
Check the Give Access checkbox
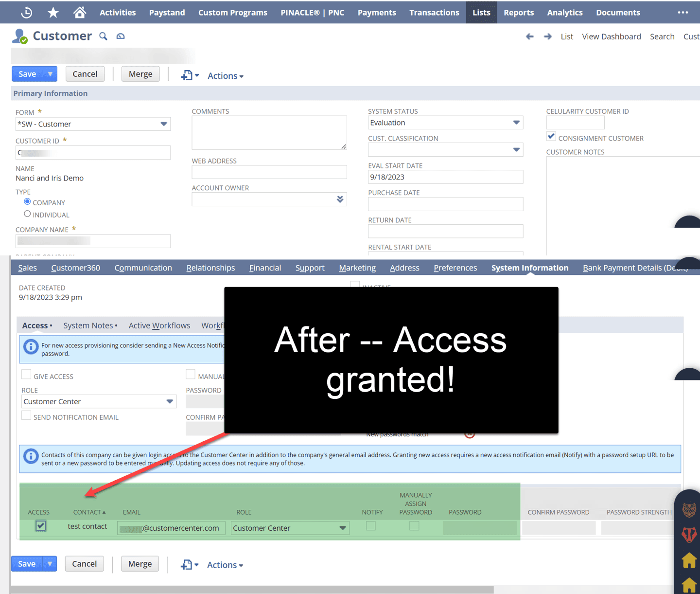pos(26,374)
